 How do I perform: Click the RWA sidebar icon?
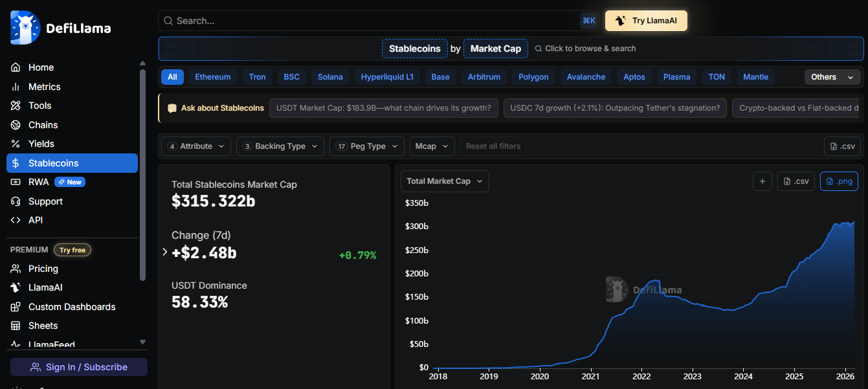coord(16,182)
